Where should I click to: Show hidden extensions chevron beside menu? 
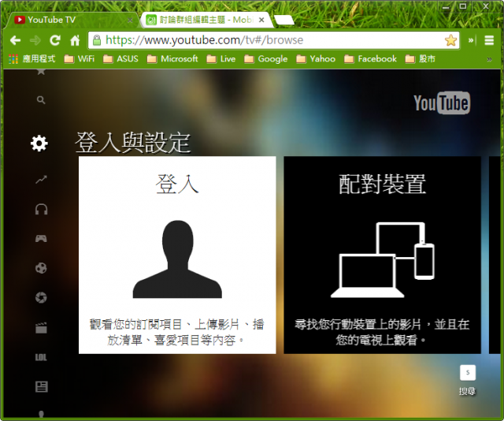471,40
